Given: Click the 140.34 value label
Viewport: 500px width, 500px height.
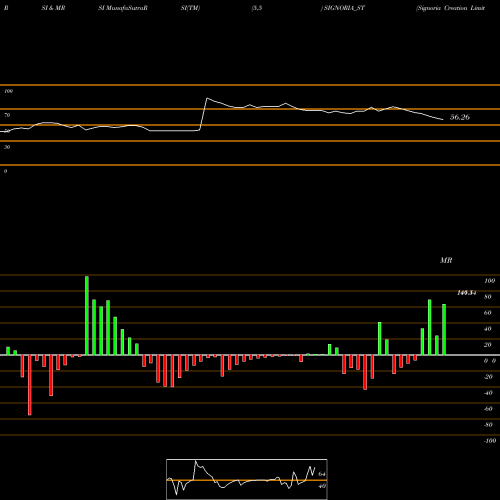Looking at the screenshot, I should tap(466, 293).
